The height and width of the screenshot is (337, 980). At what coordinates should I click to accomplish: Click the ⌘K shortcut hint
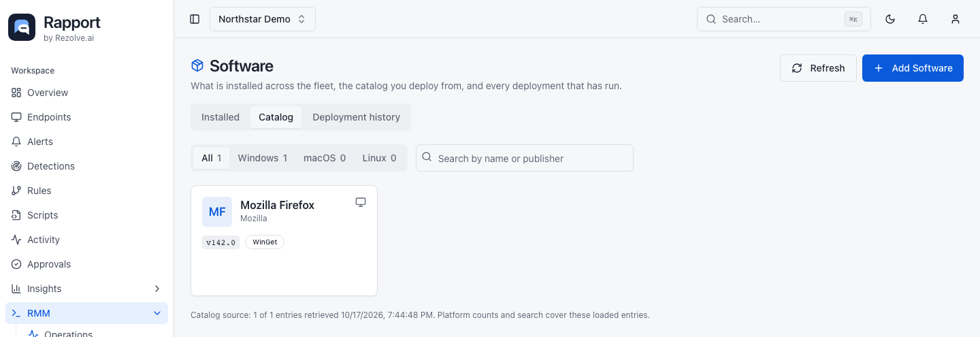pyautogui.click(x=853, y=19)
